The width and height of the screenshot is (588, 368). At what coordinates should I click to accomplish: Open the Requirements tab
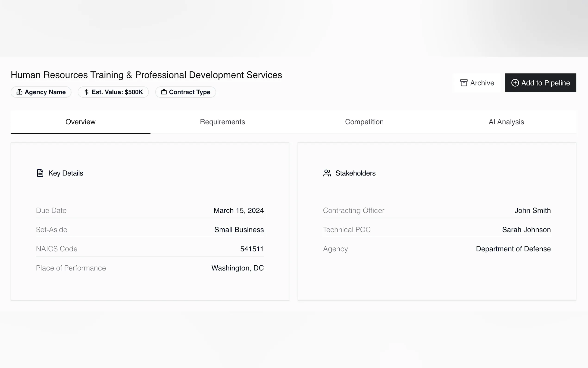point(222,122)
